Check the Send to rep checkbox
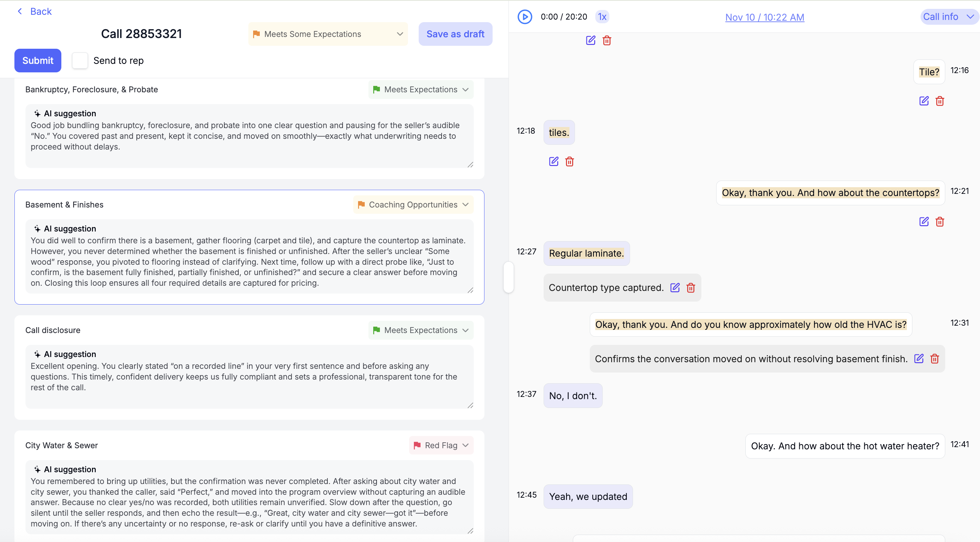 [80, 61]
